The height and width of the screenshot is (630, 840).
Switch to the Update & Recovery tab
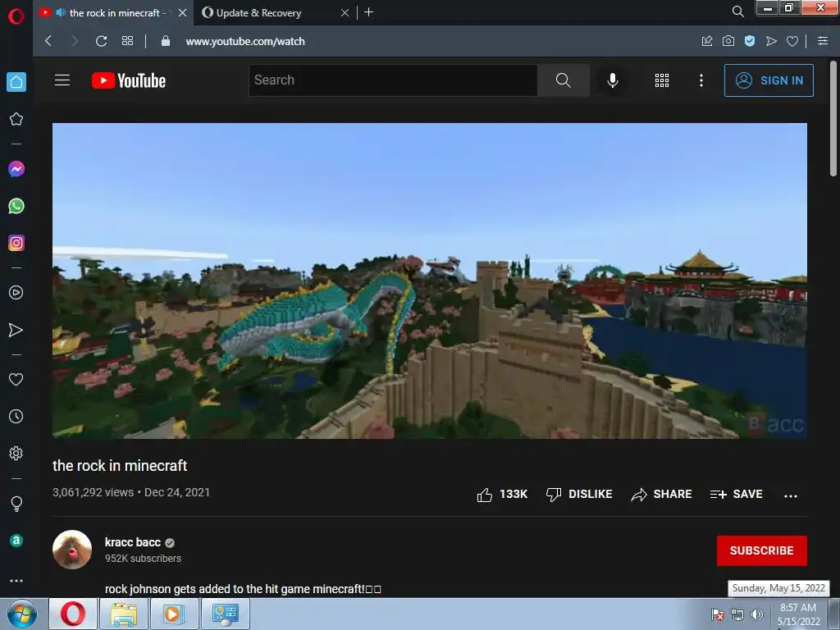coord(258,13)
